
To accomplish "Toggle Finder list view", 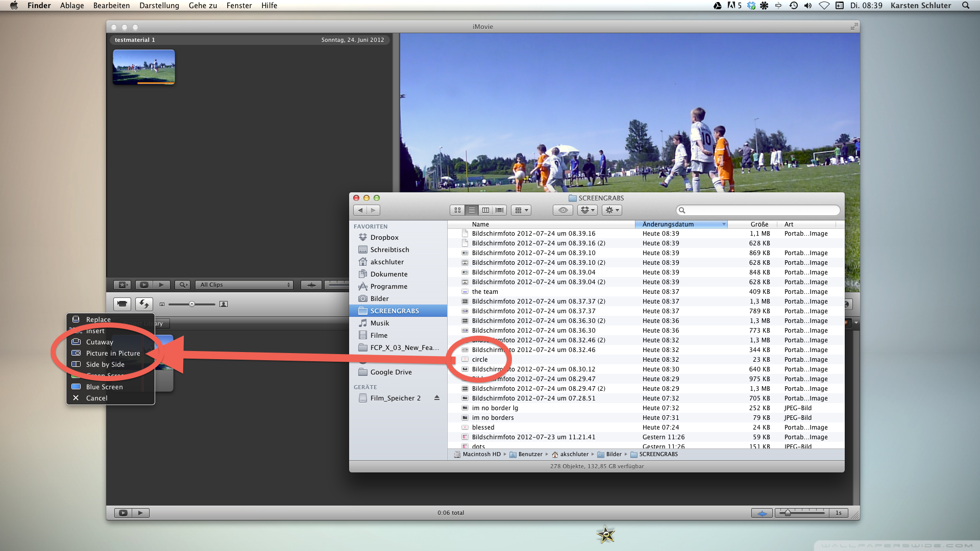I will click(472, 210).
